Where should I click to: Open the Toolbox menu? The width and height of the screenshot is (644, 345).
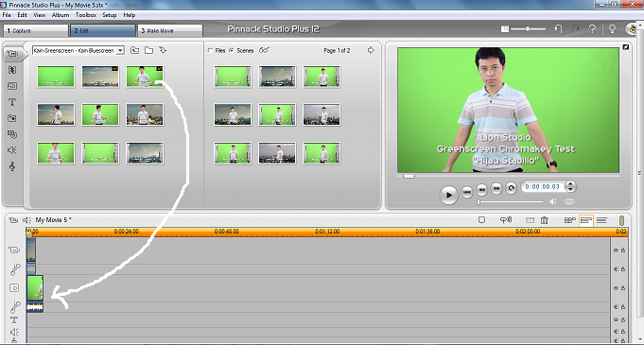point(85,15)
